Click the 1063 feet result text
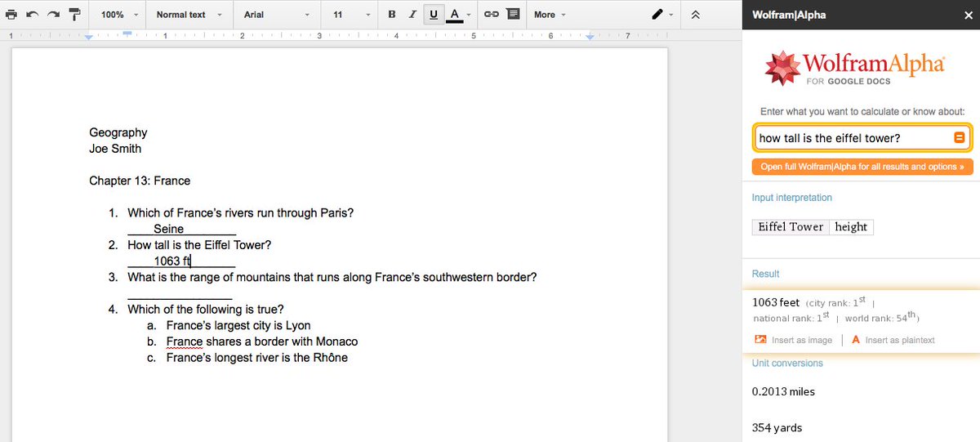980x442 pixels. click(776, 302)
